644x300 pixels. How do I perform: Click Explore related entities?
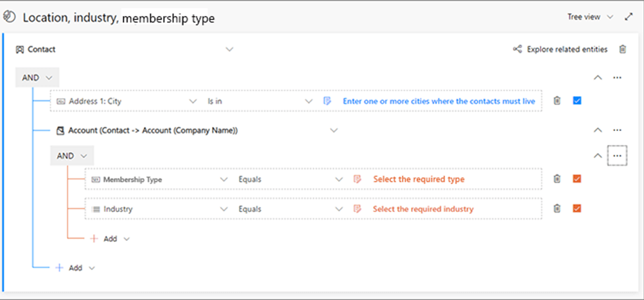coord(560,49)
